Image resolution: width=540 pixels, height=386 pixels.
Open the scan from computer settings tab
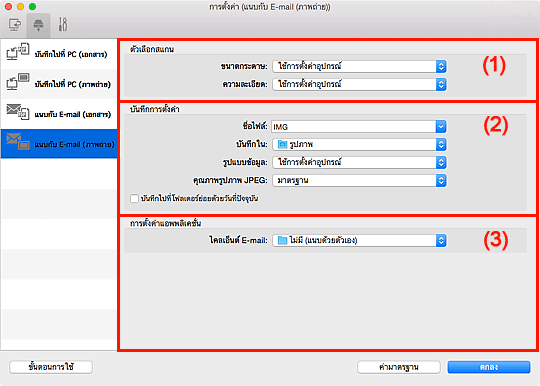pyautogui.click(x=15, y=25)
